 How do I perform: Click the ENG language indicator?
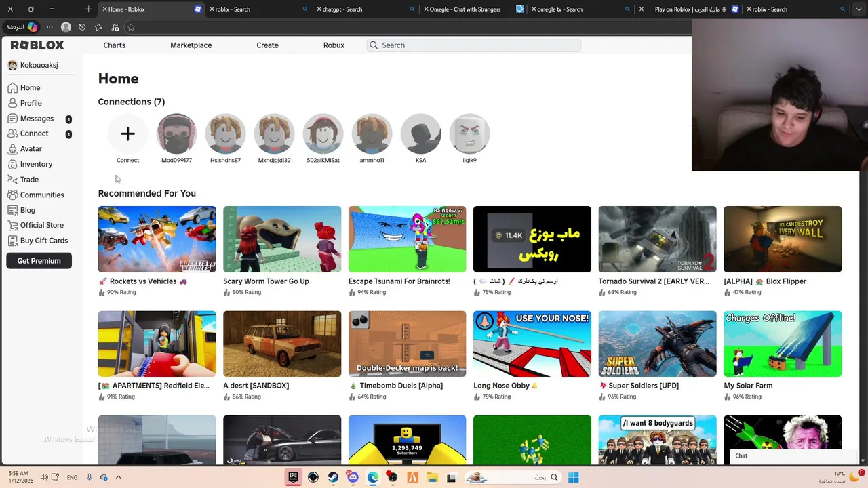point(72,477)
